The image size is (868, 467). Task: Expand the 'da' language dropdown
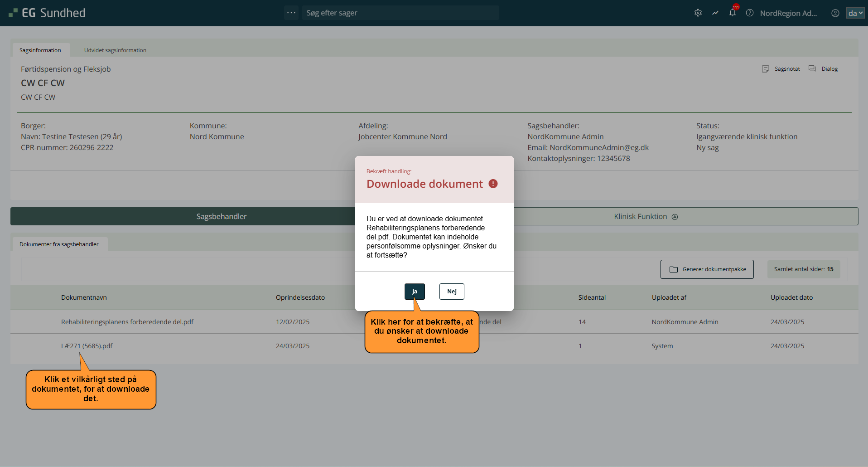(x=855, y=13)
